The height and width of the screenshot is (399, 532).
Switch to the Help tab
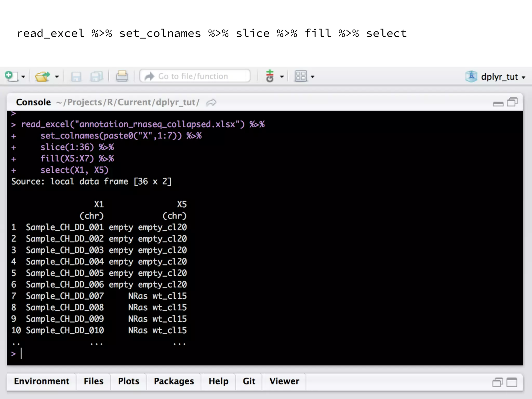(218, 381)
